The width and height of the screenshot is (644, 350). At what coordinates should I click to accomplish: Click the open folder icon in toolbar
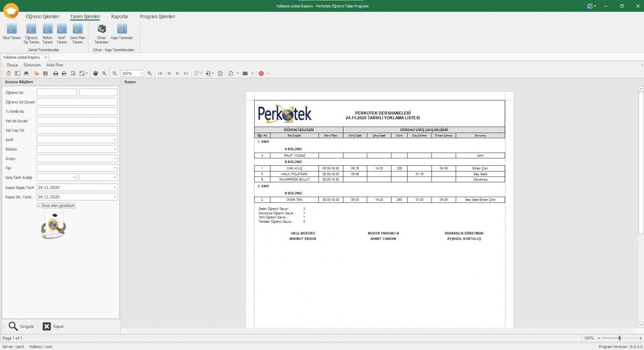[37, 73]
